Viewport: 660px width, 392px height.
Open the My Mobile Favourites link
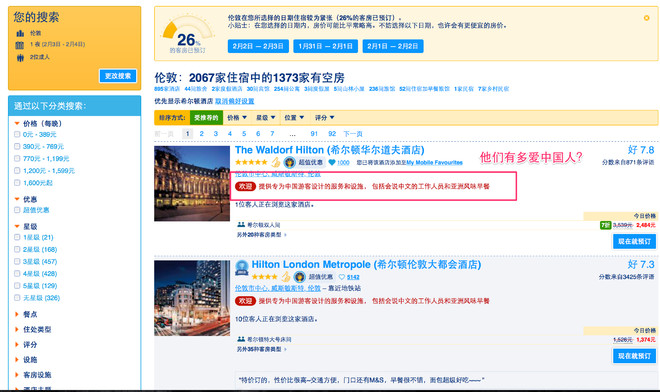(x=434, y=163)
